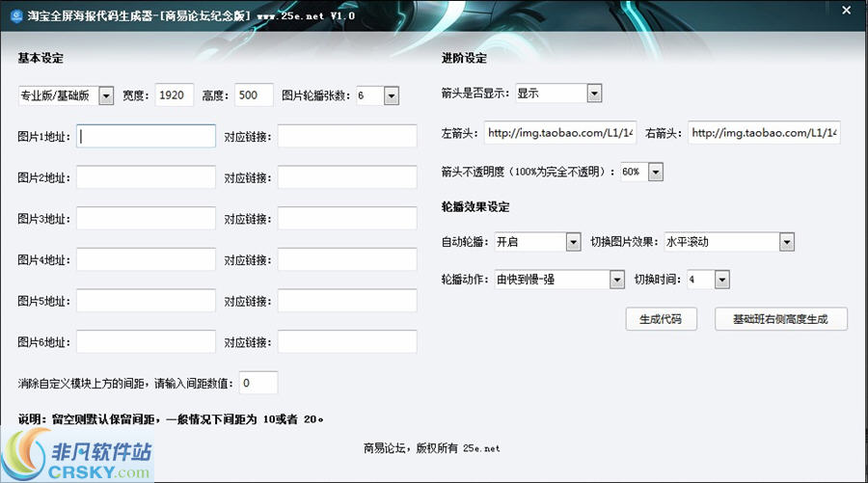
Task: Focus the 图片4地址 input field
Action: click(147, 259)
